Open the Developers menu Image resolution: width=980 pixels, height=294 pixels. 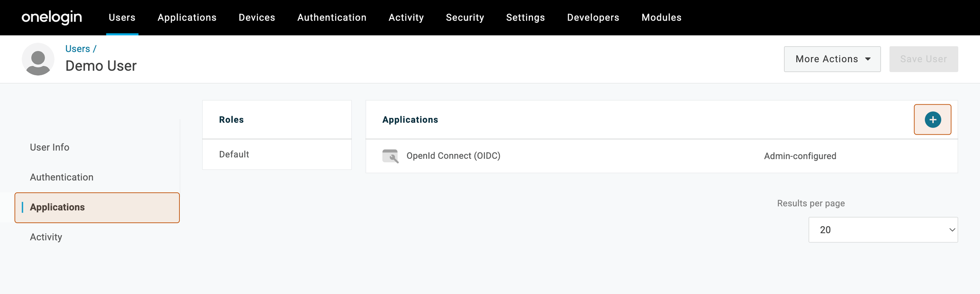pyautogui.click(x=593, y=18)
